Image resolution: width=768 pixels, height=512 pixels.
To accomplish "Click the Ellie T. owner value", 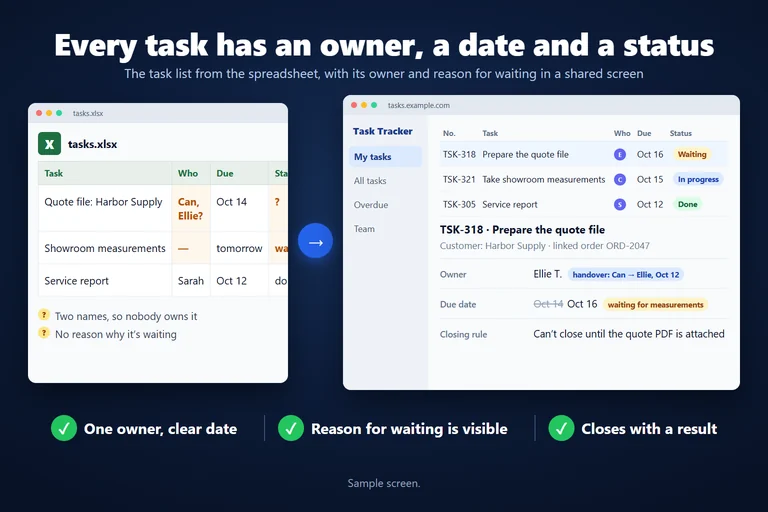I will (547, 274).
